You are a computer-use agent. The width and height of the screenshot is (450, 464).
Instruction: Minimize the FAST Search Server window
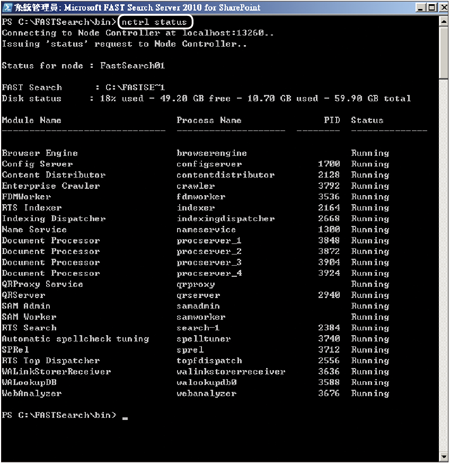[x=420, y=7]
